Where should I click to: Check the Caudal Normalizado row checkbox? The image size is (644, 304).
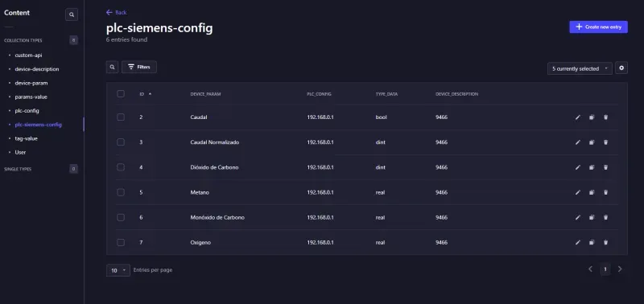click(121, 142)
